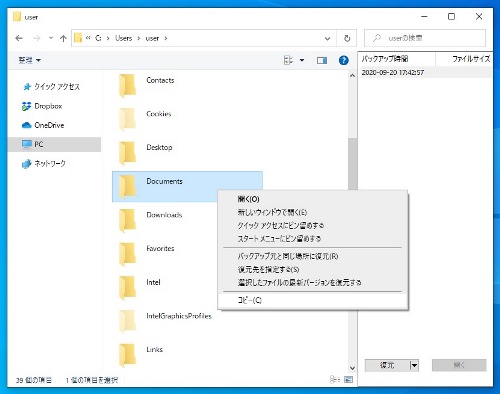Click the IntelGraphicsProfiles folder name

pyautogui.click(x=179, y=316)
